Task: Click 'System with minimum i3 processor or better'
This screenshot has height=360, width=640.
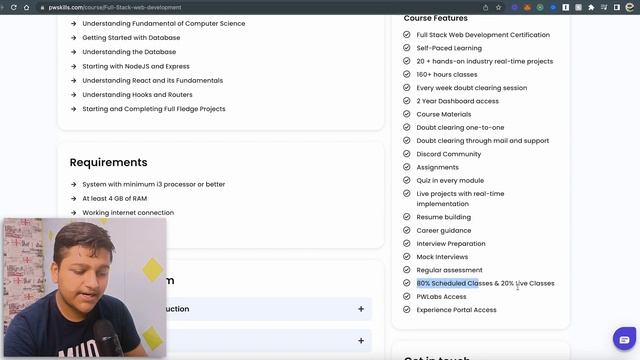Action: pyautogui.click(x=153, y=184)
